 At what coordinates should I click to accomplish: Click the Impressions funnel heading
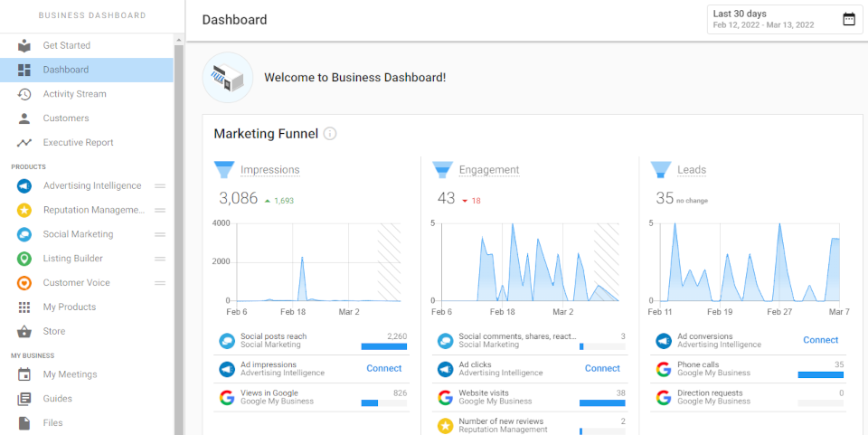point(270,170)
